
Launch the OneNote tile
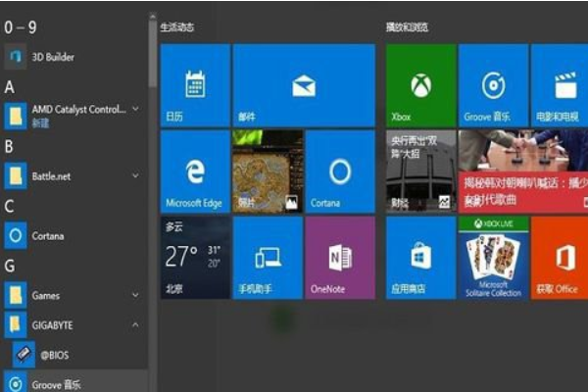tap(340, 258)
